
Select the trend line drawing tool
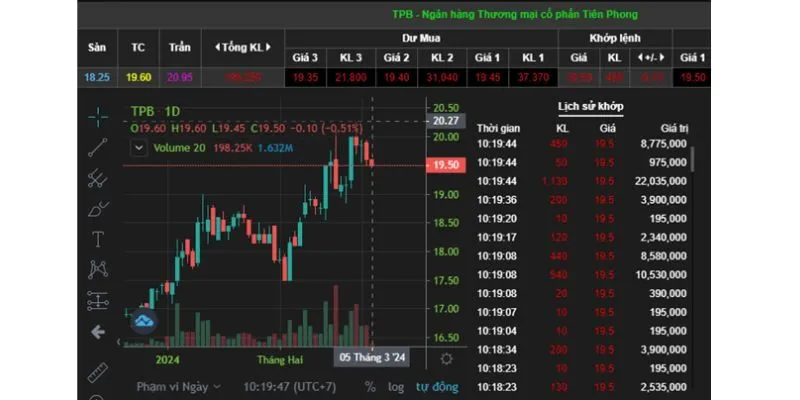pos(97,147)
